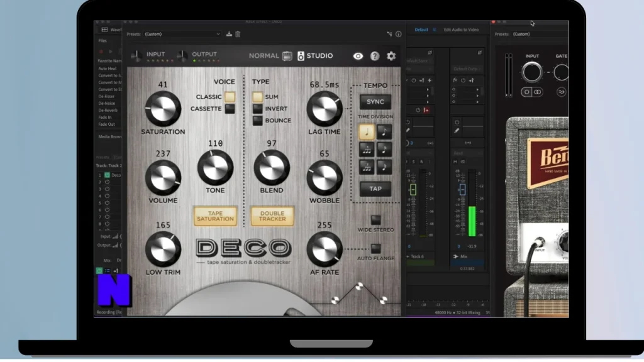This screenshot has width=644, height=362.
Task: Click the Deco Input level knob
Action: (x=136, y=55)
